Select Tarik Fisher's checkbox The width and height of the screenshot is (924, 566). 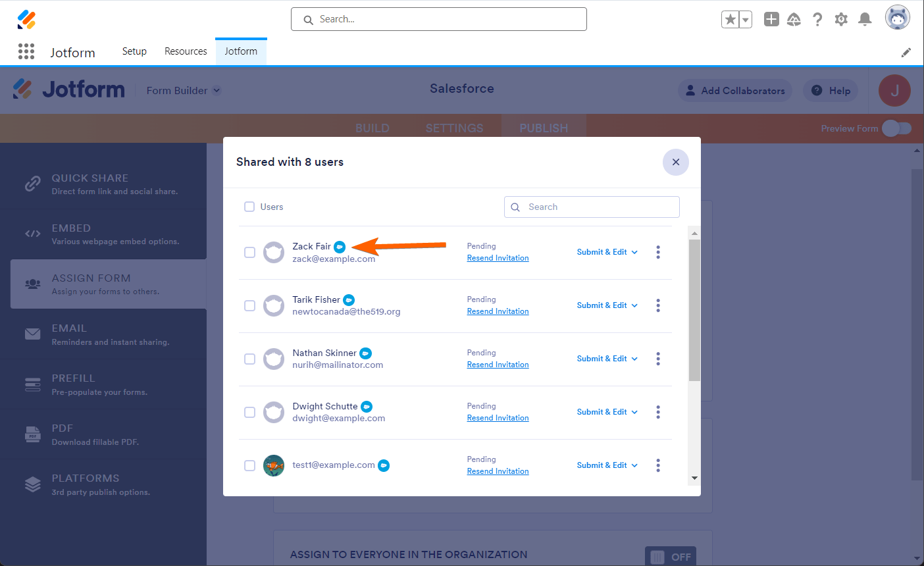[x=249, y=305]
